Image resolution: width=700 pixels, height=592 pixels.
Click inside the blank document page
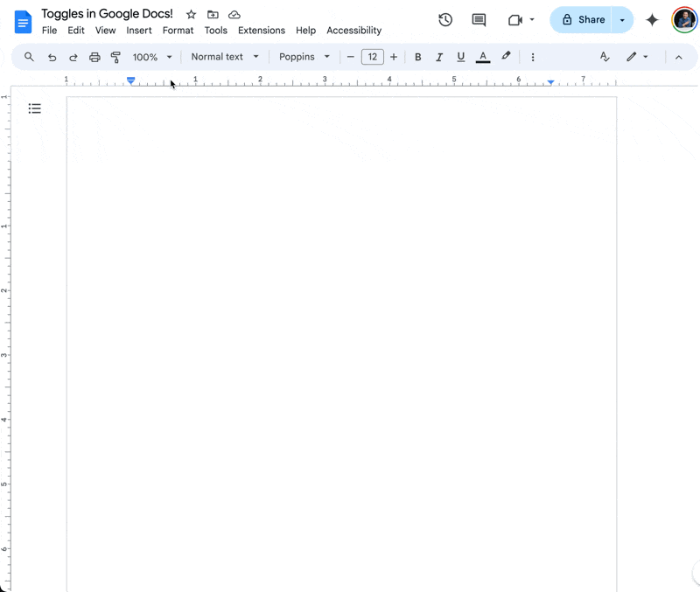tap(341, 344)
